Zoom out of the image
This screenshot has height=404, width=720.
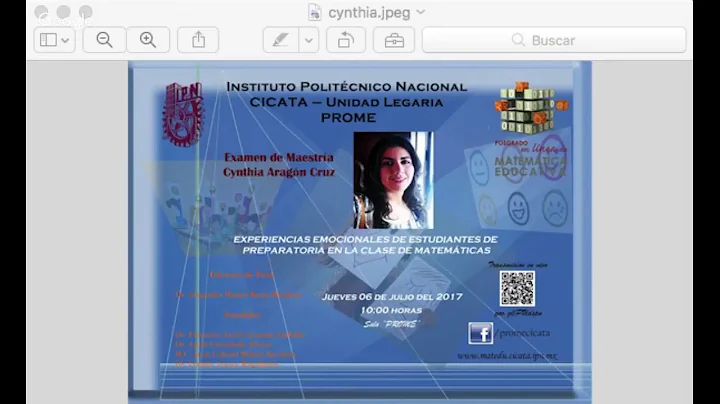(x=105, y=40)
